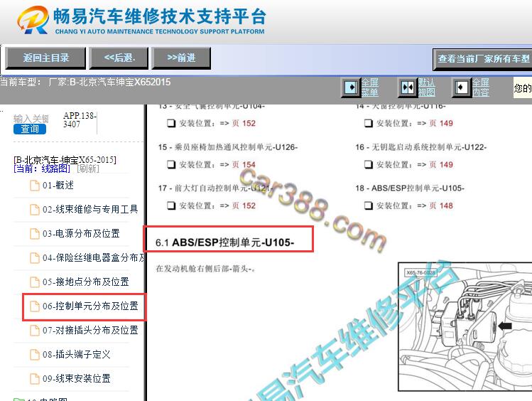Image resolution: width=532 pixels, height=401 pixels.
Task: Open page icon for 07-对接插头分布及位置
Action: click(x=34, y=330)
